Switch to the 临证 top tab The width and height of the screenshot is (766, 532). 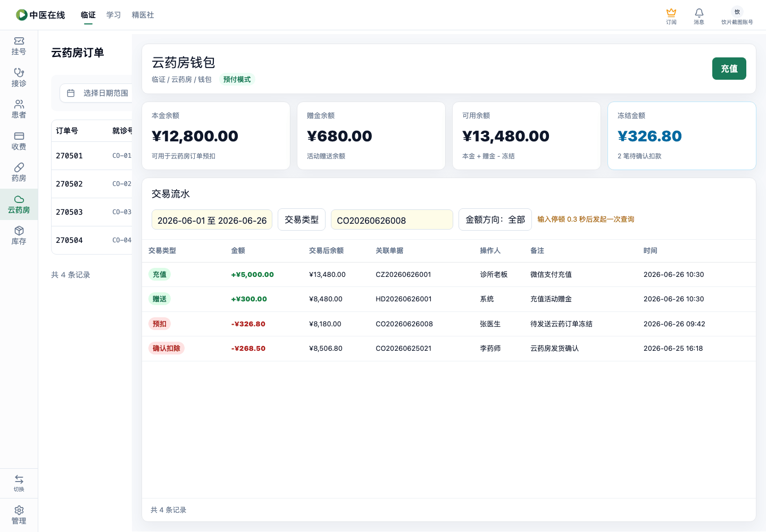pos(88,15)
